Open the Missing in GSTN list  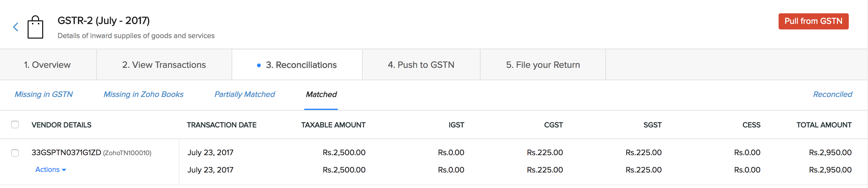tap(43, 94)
